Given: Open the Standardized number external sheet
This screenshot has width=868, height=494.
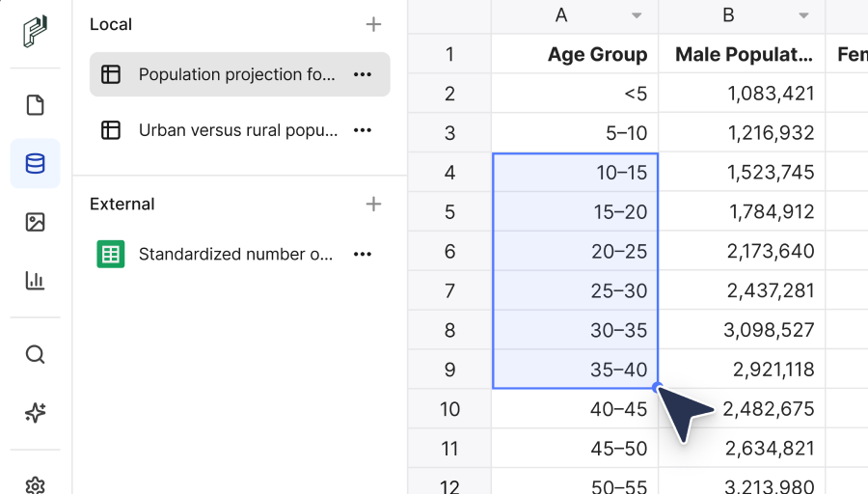Looking at the screenshot, I should [x=235, y=255].
